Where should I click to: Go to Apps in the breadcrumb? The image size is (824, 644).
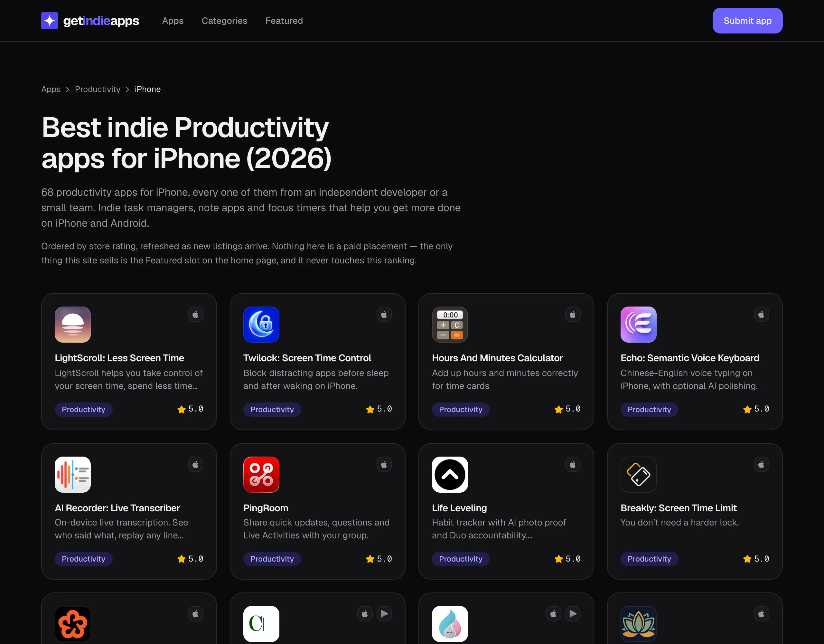point(51,90)
